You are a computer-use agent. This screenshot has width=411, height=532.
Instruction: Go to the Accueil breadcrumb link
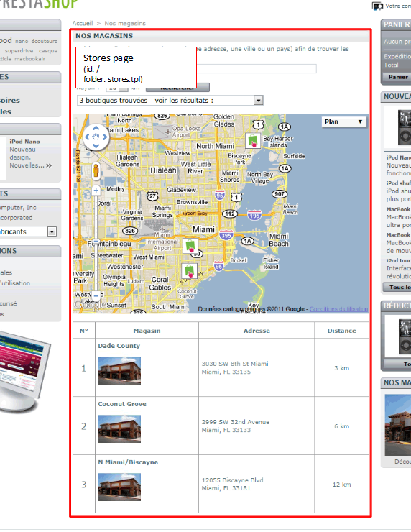pos(83,24)
